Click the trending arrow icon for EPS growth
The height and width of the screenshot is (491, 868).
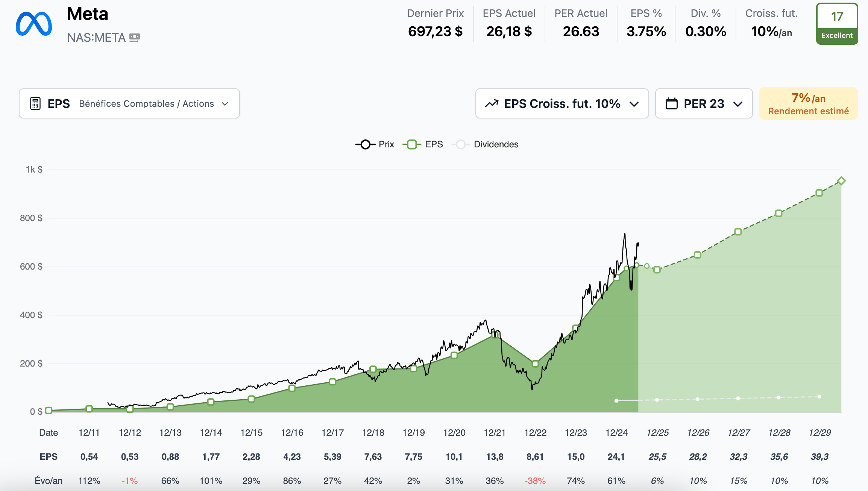click(x=492, y=104)
